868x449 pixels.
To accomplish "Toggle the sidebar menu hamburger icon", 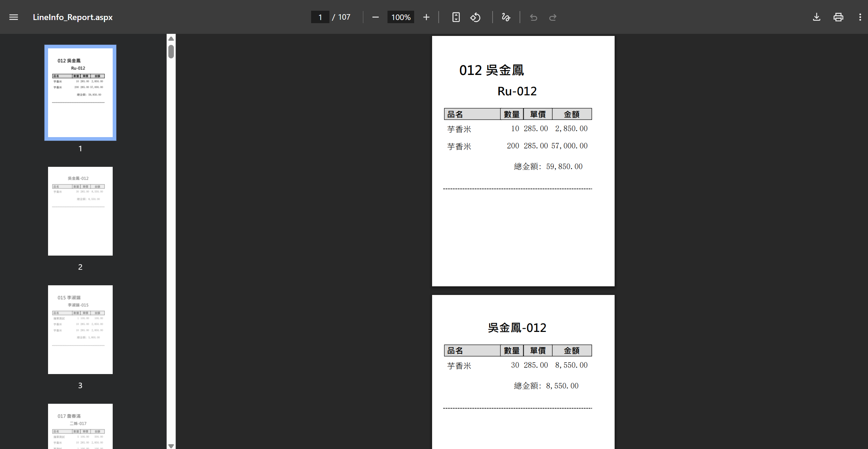I will coord(13,17).
